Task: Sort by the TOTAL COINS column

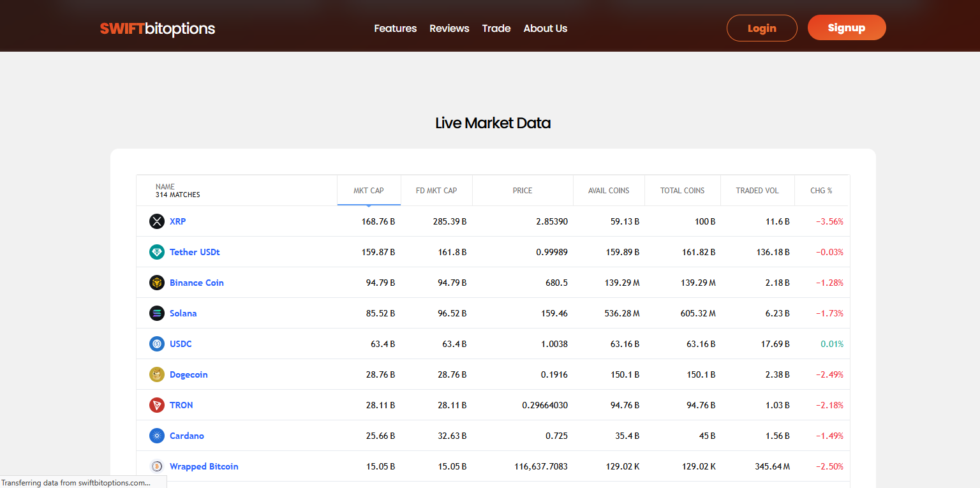Action: (x=683, y=191)
